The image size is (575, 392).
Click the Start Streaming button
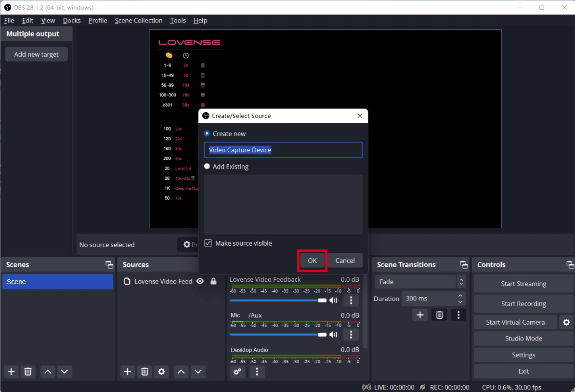click(523, 284)
